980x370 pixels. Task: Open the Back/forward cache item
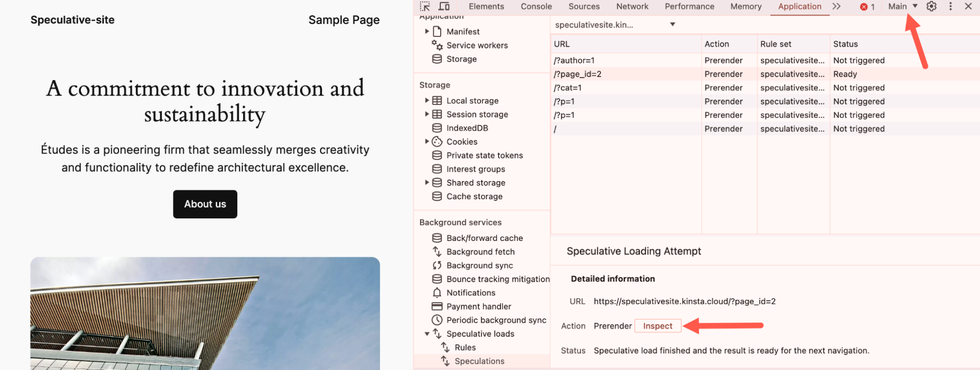pyautogui.click(x=484, y=238)
